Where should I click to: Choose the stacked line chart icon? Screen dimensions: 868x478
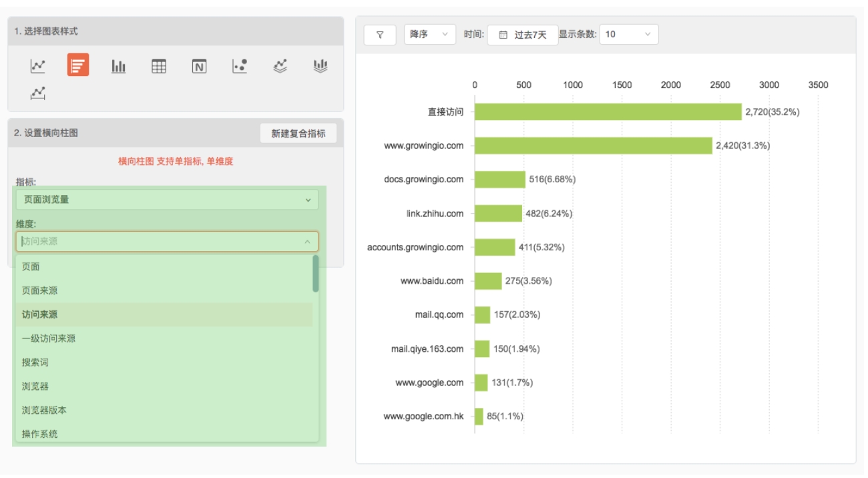(280, 65)
